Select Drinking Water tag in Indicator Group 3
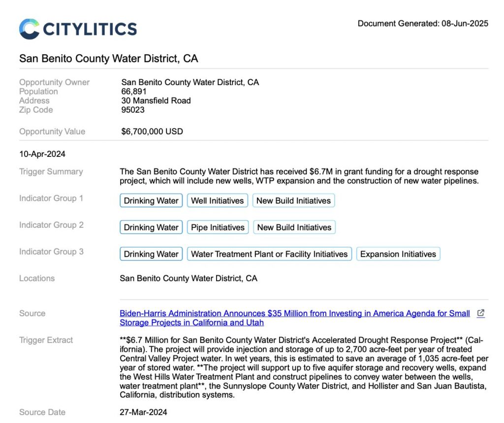 coord(151,254)
